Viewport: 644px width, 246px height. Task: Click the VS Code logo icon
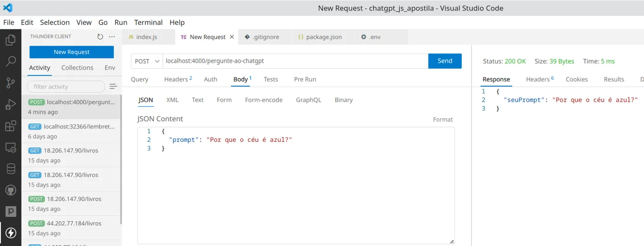pos(8,8)
